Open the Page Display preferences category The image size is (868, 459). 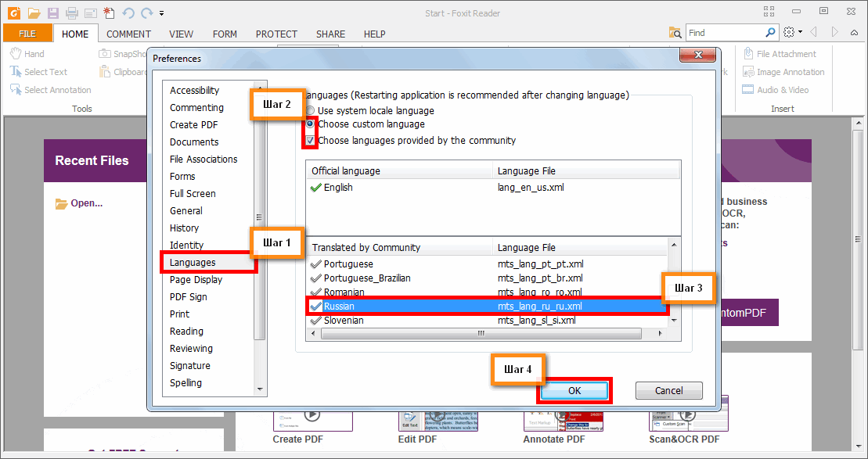196,279
